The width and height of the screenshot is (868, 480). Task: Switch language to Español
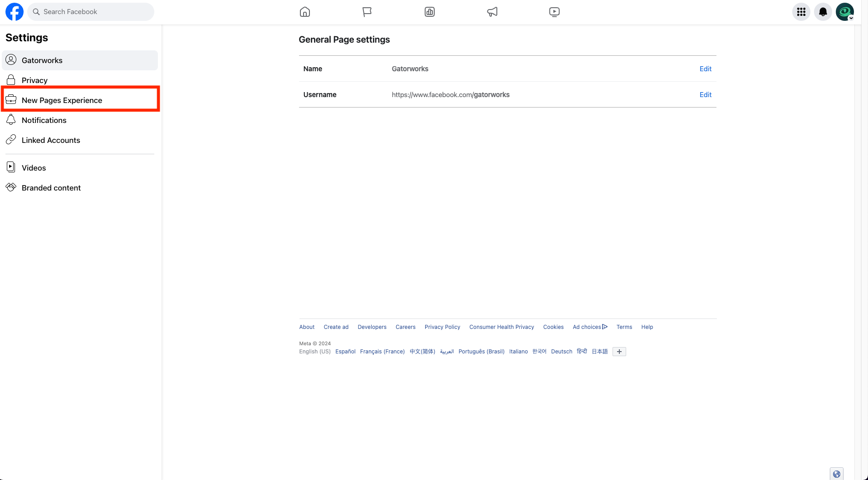(x=345, y=351)
